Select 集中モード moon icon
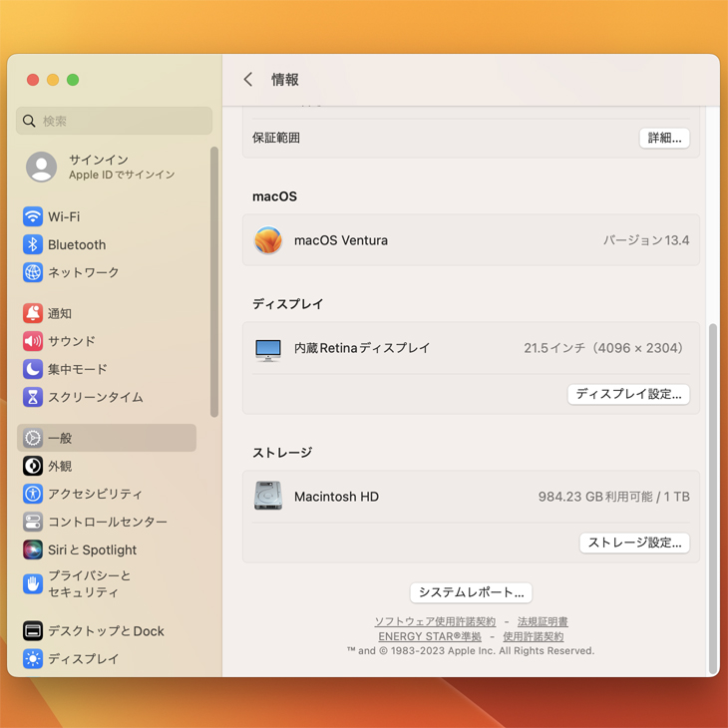Screen dimensions: 728x728 tap(33, 369)
